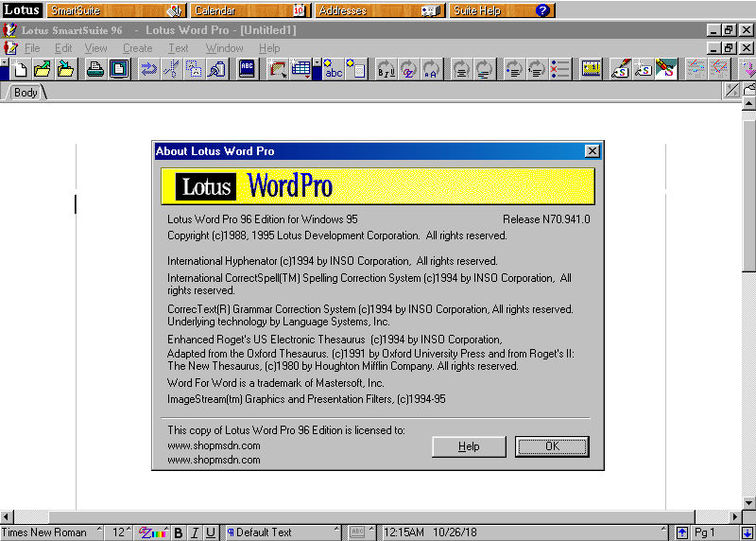Open the Times New Roman font list
The width and height of the screenshot is (756, 541).
coord(52,532)
